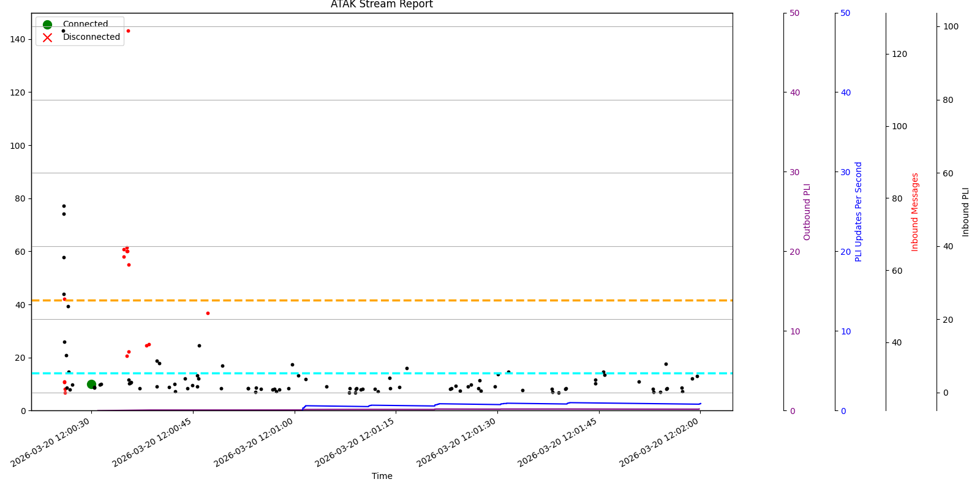Image resolution: width=980 pixels, height=490 pixels.
Task: Click the black Inbound PLI axis label
Action: [966, 212]
